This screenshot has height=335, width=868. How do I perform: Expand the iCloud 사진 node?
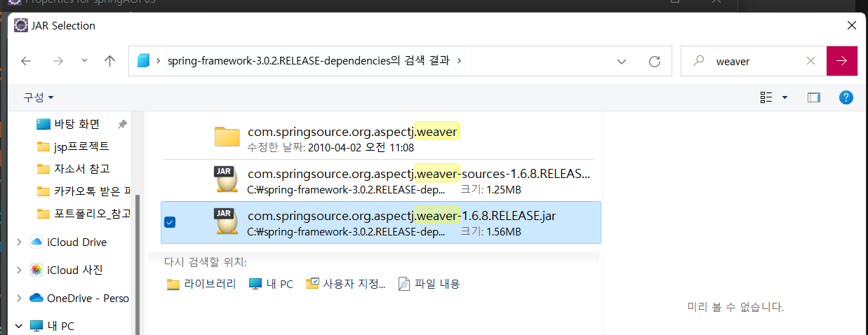(x=18, y=270)
